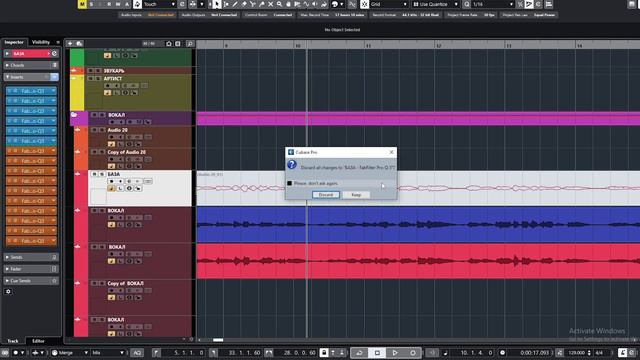640x360 pixels.
Task: Click the Record button in transport
Action: coord(413,352)
